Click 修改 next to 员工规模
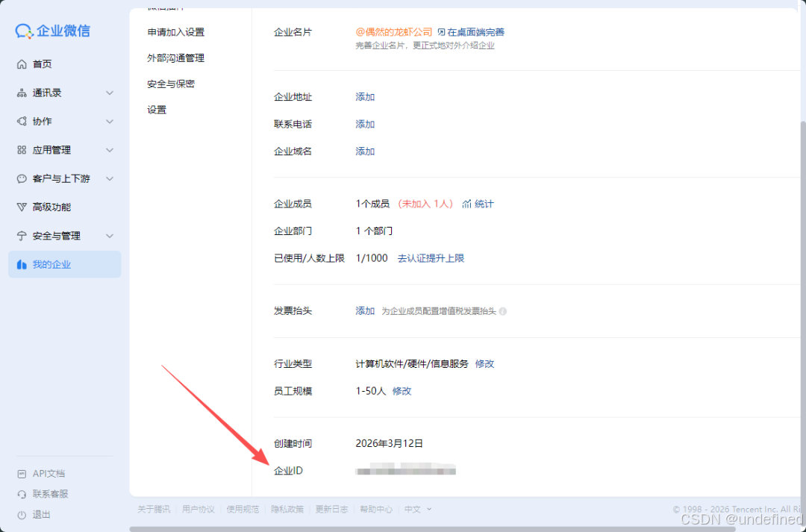This screenshot has width=806, height=532. pyautogui.click(x=402, y=391)
